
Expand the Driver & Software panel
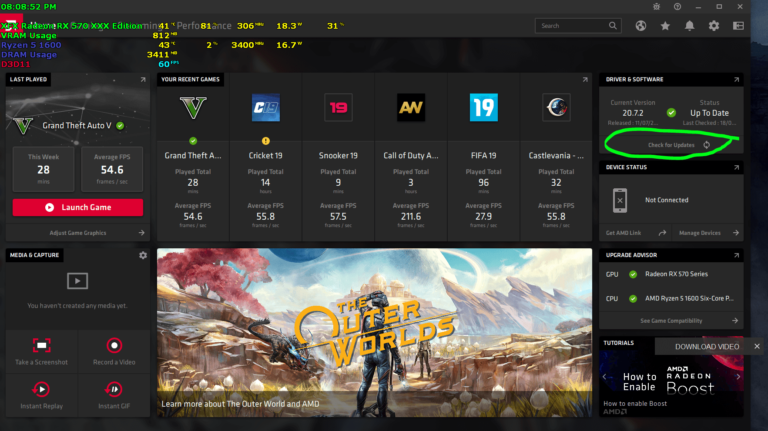click(x=736, y=79)
